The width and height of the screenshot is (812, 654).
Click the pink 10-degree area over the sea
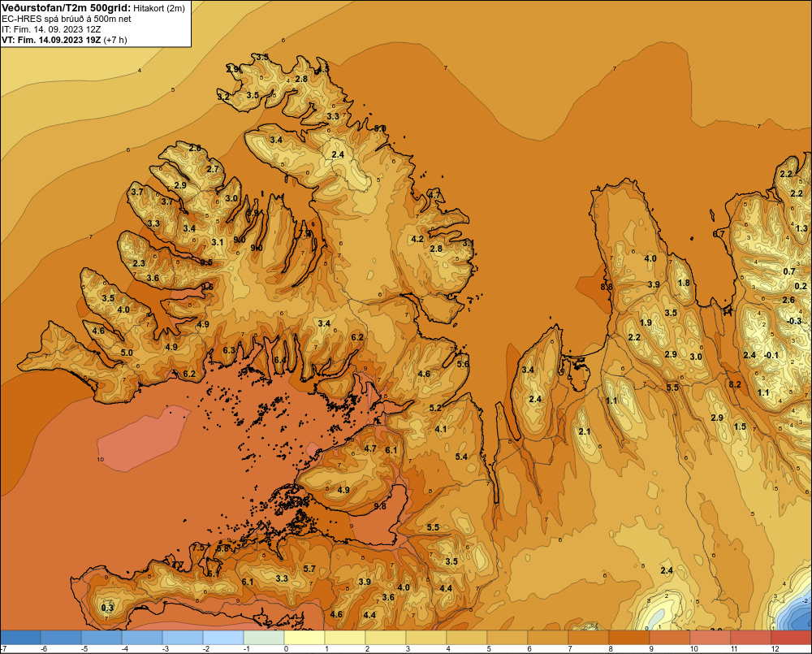tap(144, 439)
